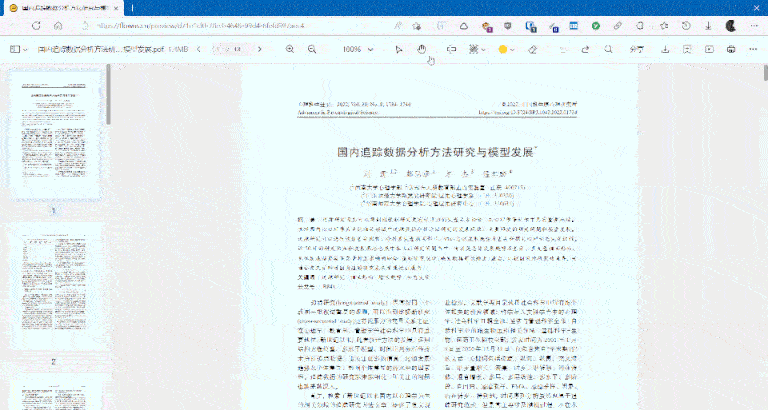768x410 pixels.
Task: Click the thumbnail panel scrollbar
Action: pos(108,94)
